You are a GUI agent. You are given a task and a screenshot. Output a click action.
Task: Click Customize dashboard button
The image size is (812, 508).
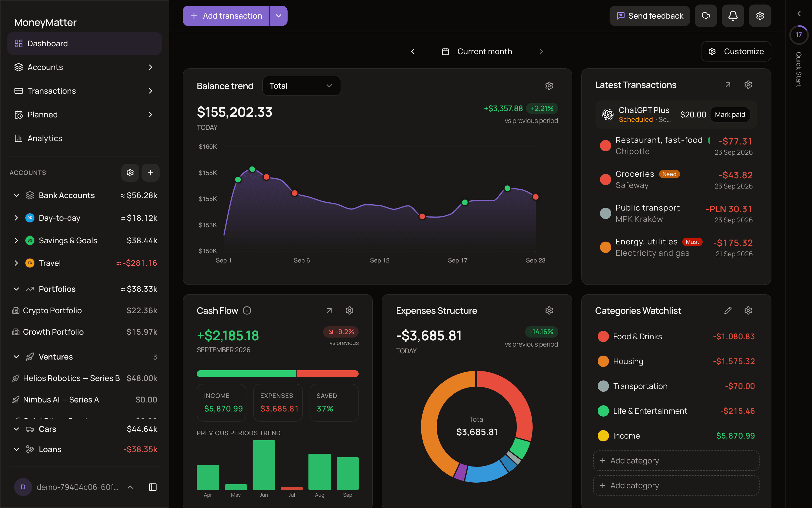pyautogui.click(x=736, y=51)
